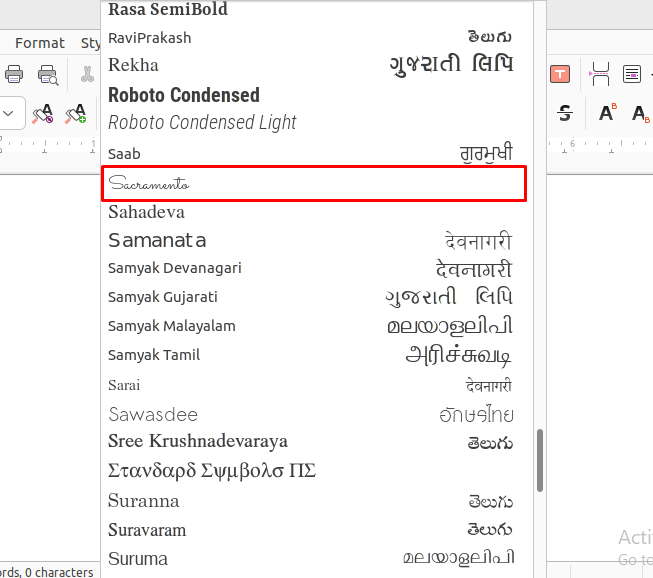Screen dimensions: 653x578
Task: Click the scissors Cut icon
Action: [88, 74]
